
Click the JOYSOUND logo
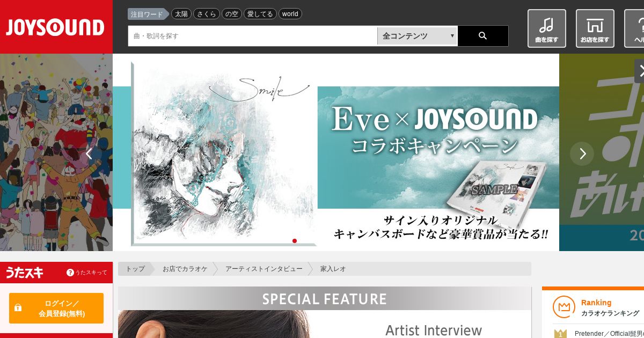[56, 27]
